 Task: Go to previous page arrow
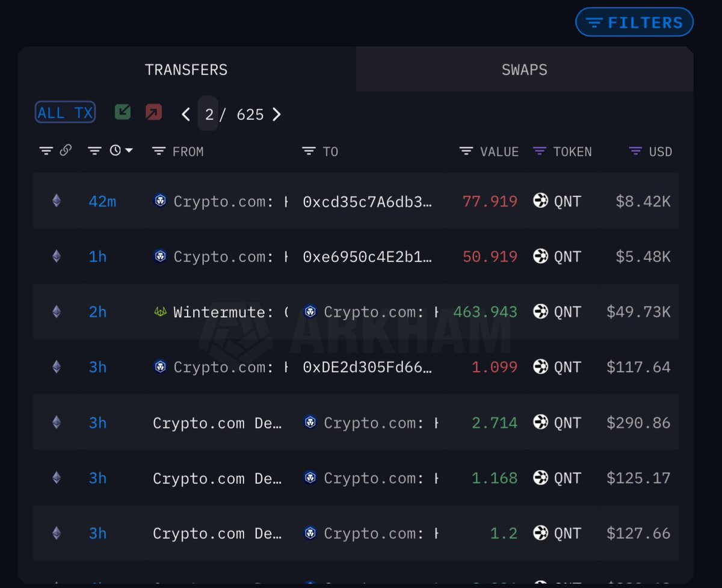186,114
